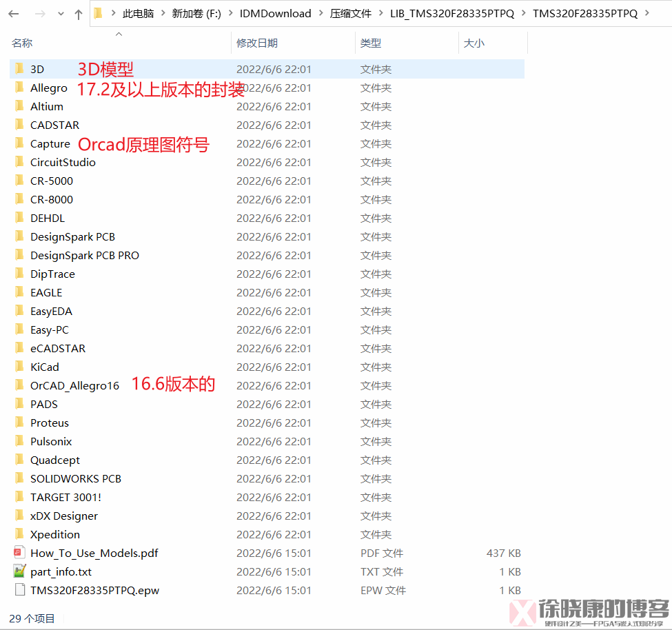Click the Forward navigation arrow
This screenshot has height=630, width=672.
click(40, 14)
